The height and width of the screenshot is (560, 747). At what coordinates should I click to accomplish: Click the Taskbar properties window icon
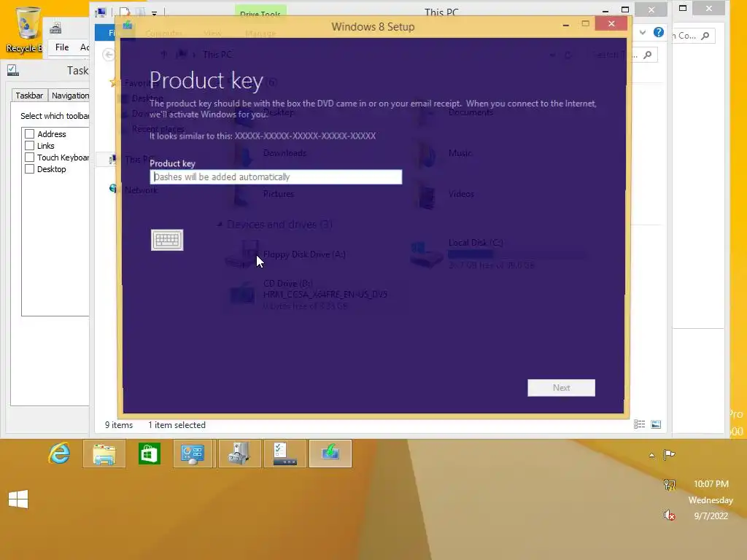pyautogui.click(x=13, y=71)
